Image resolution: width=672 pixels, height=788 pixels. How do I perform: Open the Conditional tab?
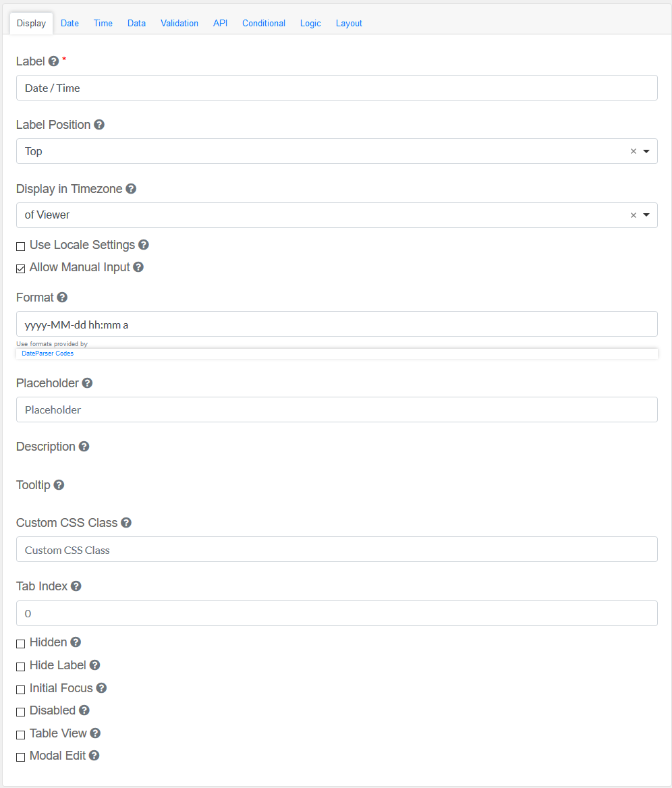point(264,23)
